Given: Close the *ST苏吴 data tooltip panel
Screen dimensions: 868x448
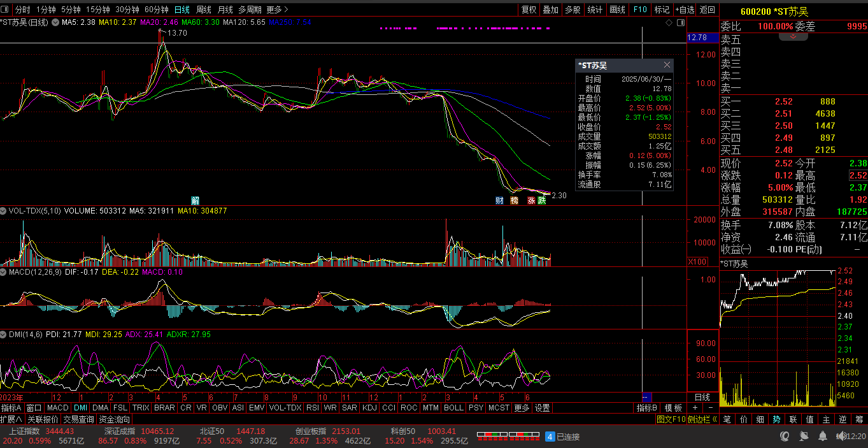Looking at the screenshot, I should (667, 65).
